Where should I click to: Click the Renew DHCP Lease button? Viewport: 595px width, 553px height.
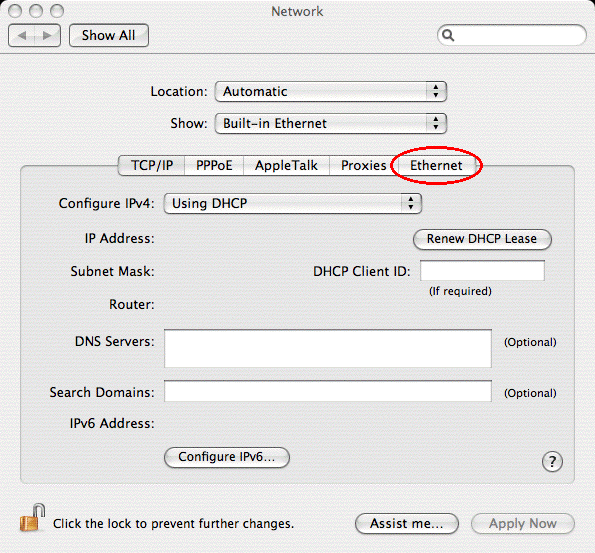482,239
